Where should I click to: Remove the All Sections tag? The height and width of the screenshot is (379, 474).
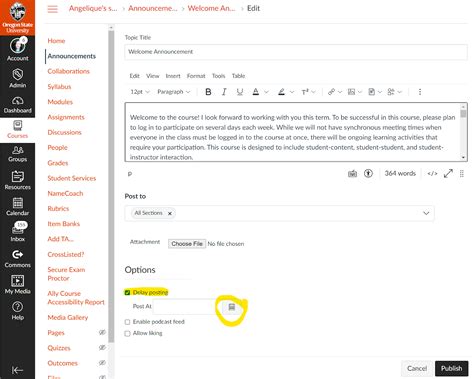tap(170, 213)
